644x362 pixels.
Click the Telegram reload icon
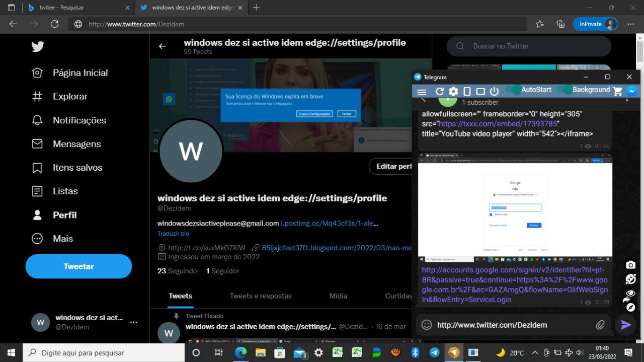[x=440, y=91]
